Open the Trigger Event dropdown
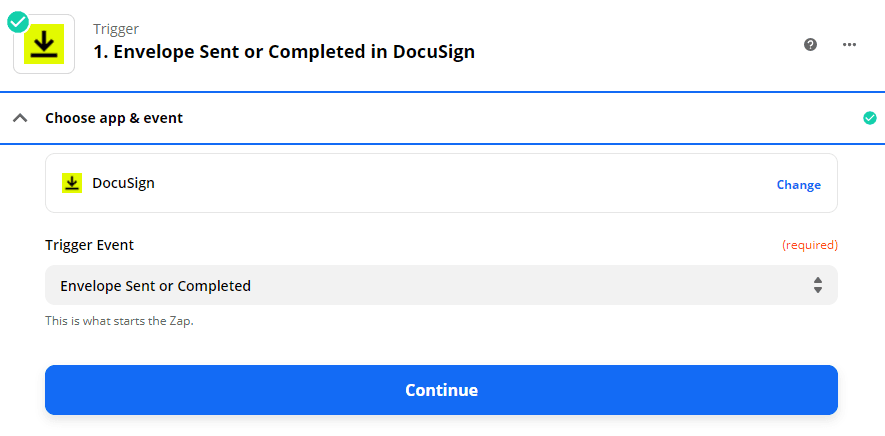The width and height of the screenshot is (885, 436). pyautogui.click(x=441, y=285)
